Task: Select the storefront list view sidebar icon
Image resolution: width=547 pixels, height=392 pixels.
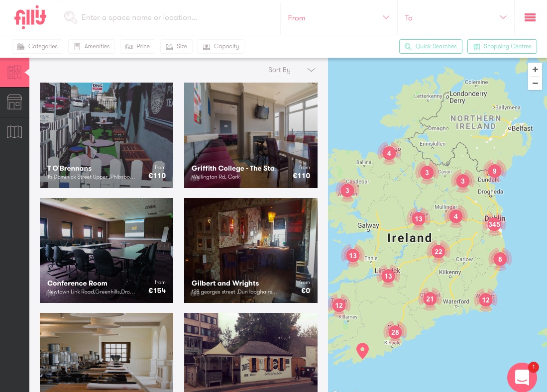Action: [x=14, y=102]
